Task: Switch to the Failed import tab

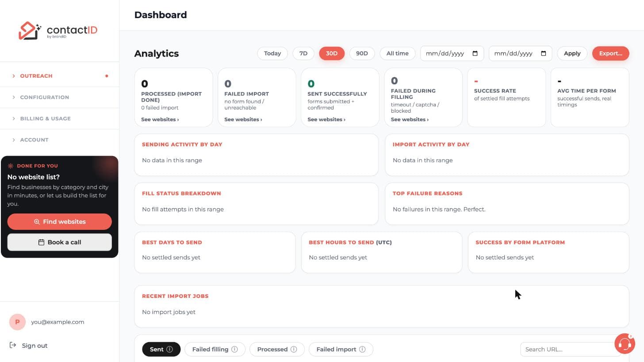Action: (341, 349)
